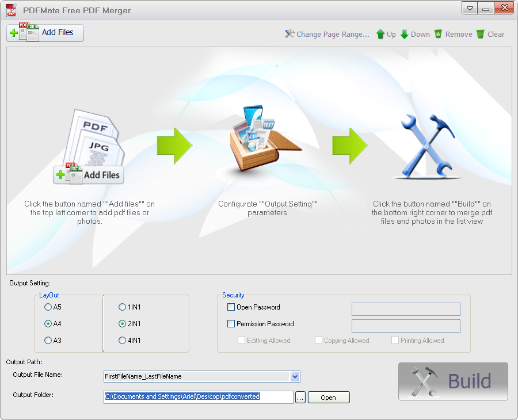Click the Remove trash bin icon

pyautogui.click(x=437, y=34)
